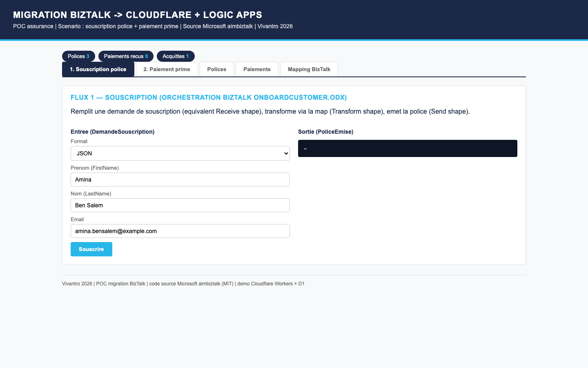Click the Prenom field containing Amina
588x368 pixels.
coord(180,180)
